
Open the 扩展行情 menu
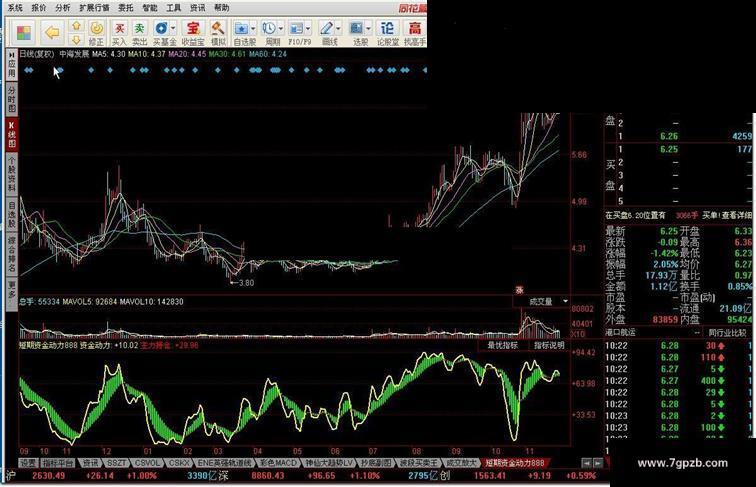[94, 8]
